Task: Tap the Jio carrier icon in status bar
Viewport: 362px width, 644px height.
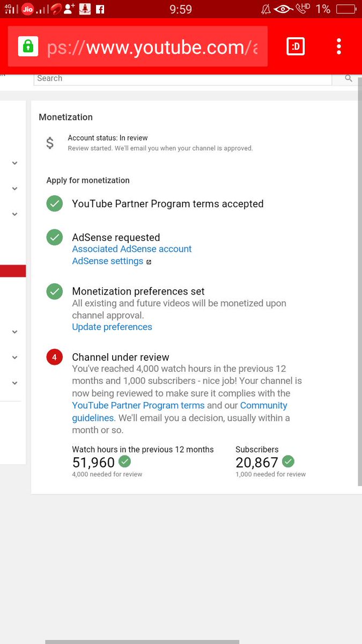Action: pos(28,9)
